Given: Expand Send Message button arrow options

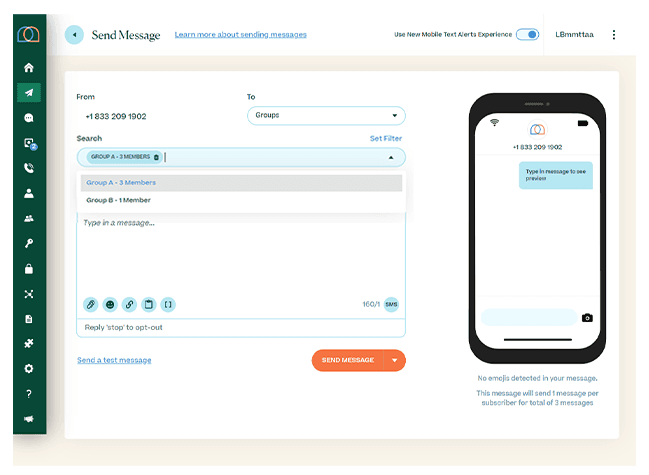Looking at the screenshot, I should (395, 360).
